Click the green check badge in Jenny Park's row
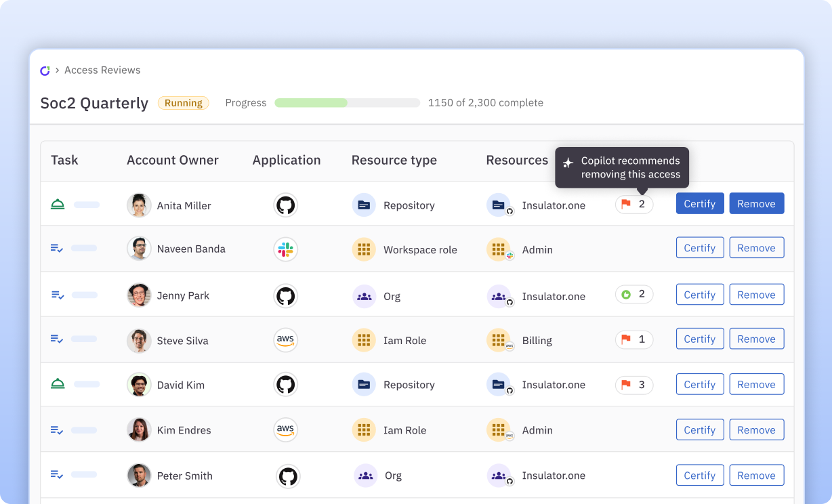The image size is (832, 504). [633, 294]
